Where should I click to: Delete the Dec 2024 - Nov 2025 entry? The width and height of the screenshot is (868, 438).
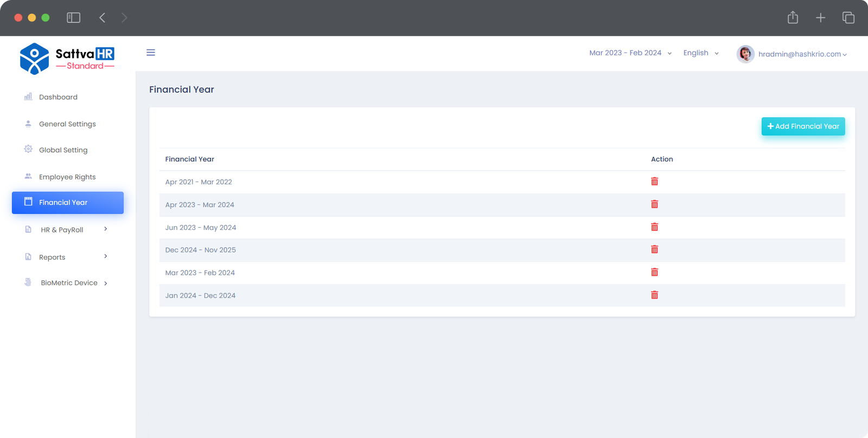click(x=654, y=249)
